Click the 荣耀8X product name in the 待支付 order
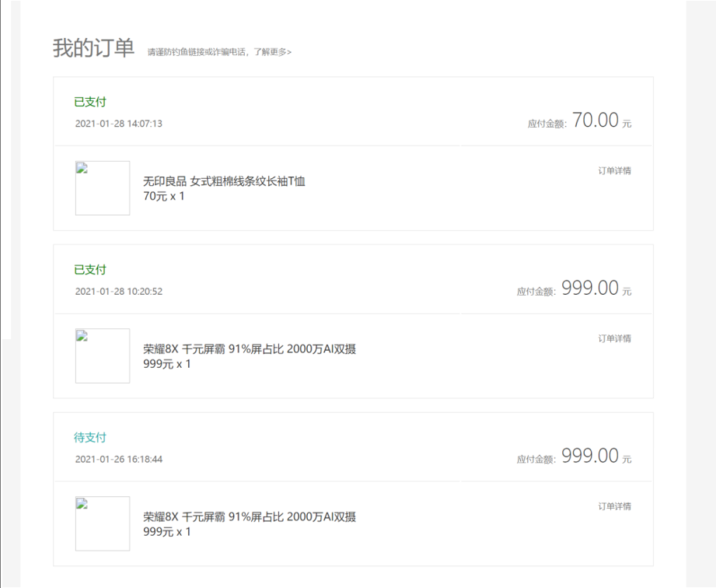Image resolution: width=716 pixels, height=588 pixels. pos(250,517)
